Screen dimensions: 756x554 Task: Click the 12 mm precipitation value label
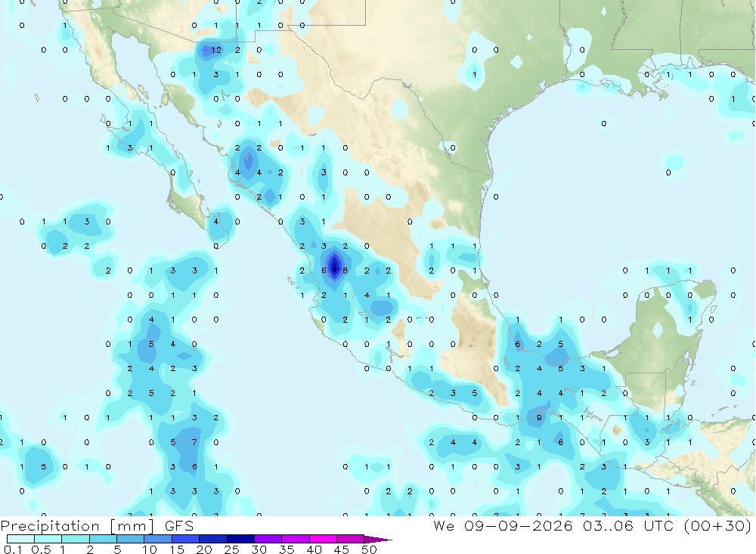(x=216, y=50)
